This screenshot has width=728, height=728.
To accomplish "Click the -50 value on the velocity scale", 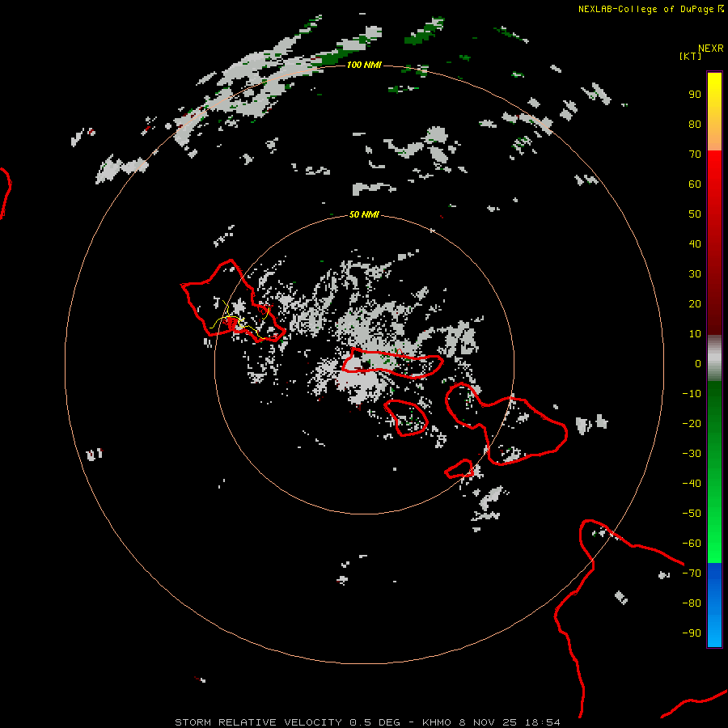I will (692, 514).
